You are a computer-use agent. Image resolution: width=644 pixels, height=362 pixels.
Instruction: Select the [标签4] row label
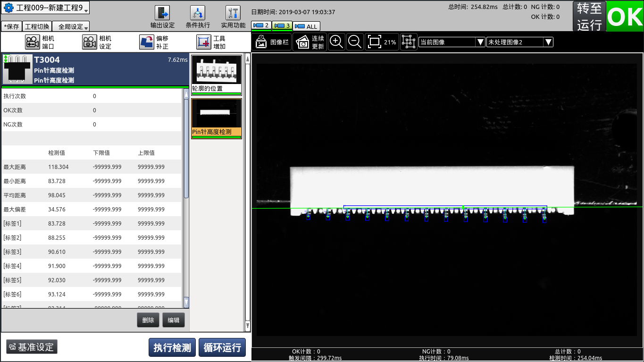coord(12,266)
